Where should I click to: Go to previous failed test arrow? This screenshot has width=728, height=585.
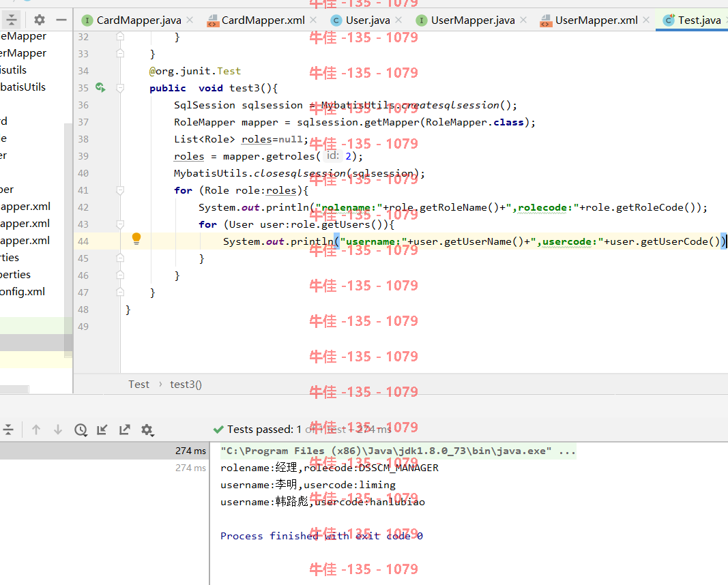click(x=36, y=430)
